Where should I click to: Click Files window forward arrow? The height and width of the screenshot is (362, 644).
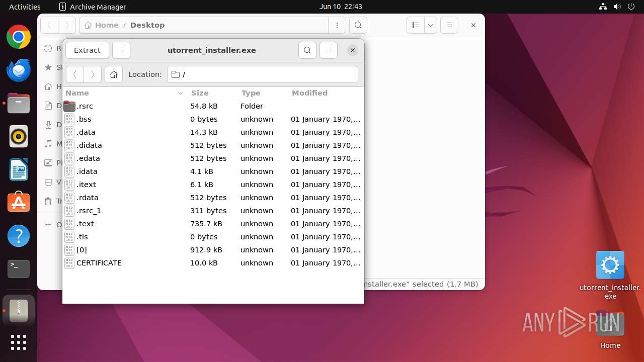coord(67,25)
